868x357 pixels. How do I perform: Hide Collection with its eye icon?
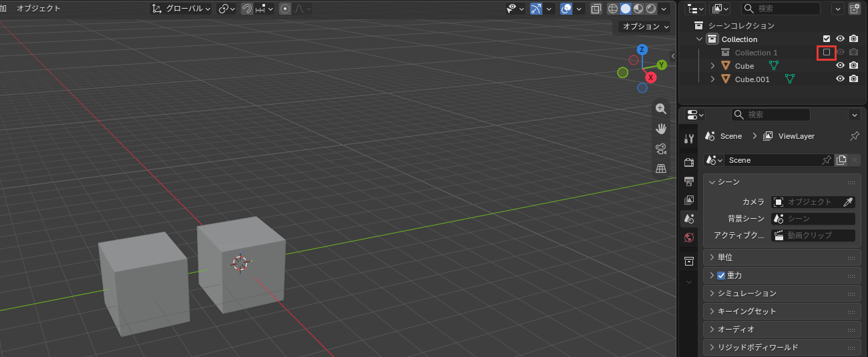click(x=841, y=39)
